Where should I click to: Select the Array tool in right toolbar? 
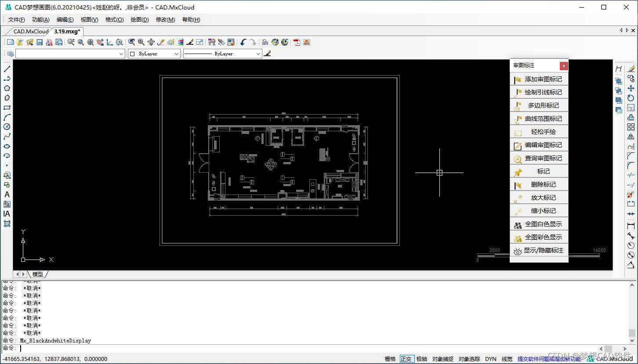(x=631, y=127)
